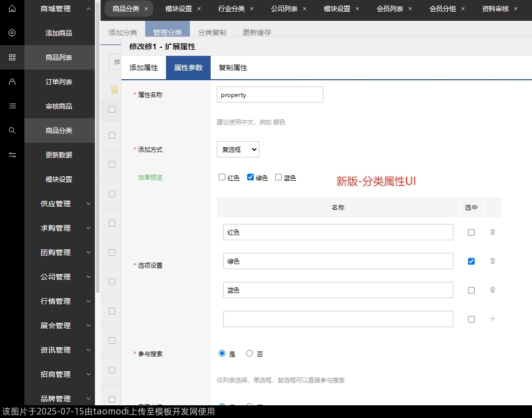The width and height of the screenshot is (532, 418).
Task: Select 否 for 参与搜索
Action: [249, 353]
